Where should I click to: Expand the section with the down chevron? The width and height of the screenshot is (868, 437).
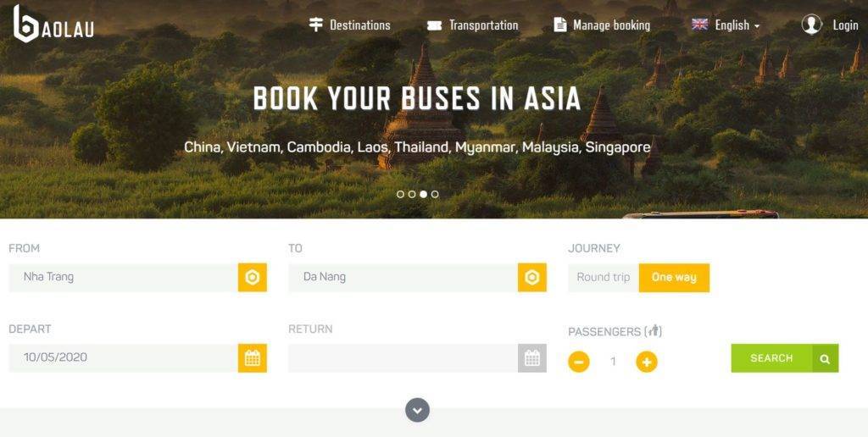tap(417, 411)
